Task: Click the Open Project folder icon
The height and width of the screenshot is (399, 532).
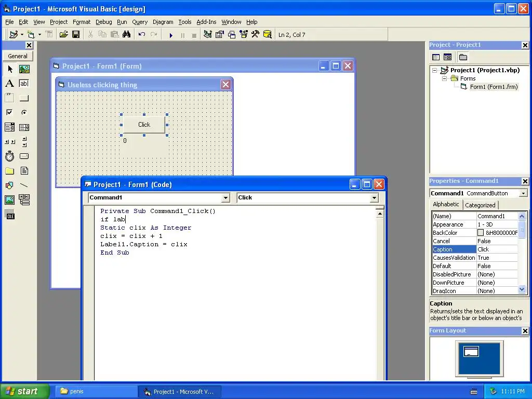Action: (63, 34)
